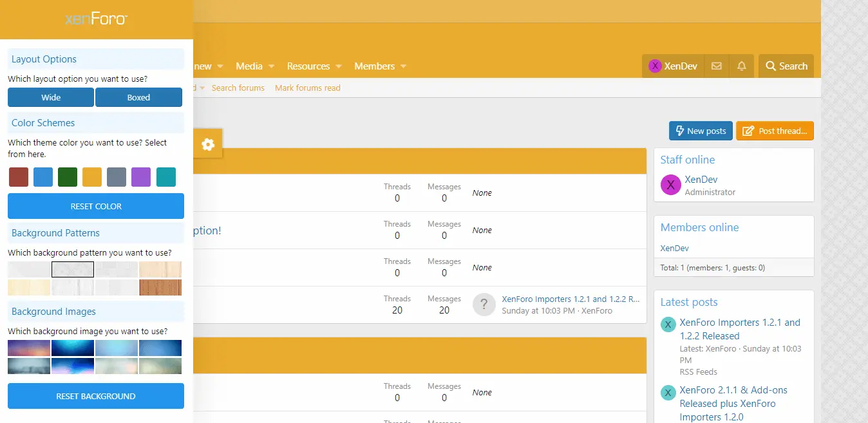Image resolution: width=868 pixels, height=423 pixels.
Task: Click avatar beside Importers 1.2.1 post in Latest posts
Action: (x=668, y=324)
